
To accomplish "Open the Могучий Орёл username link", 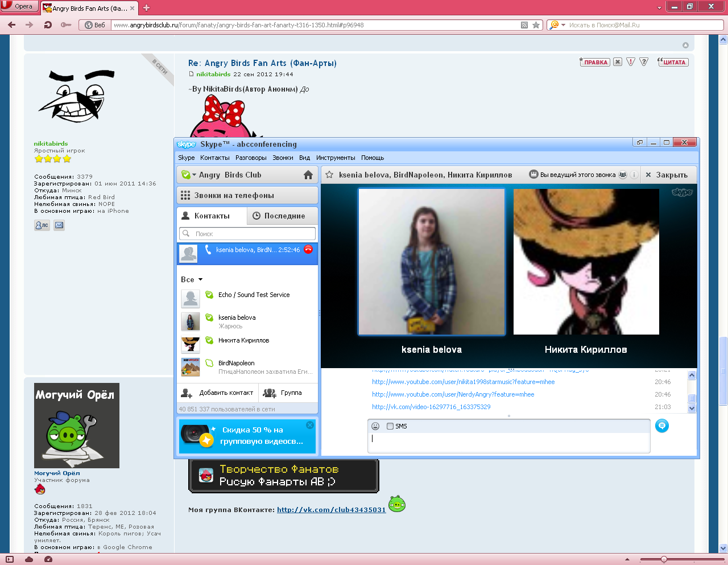I will (x=57, y=473).
